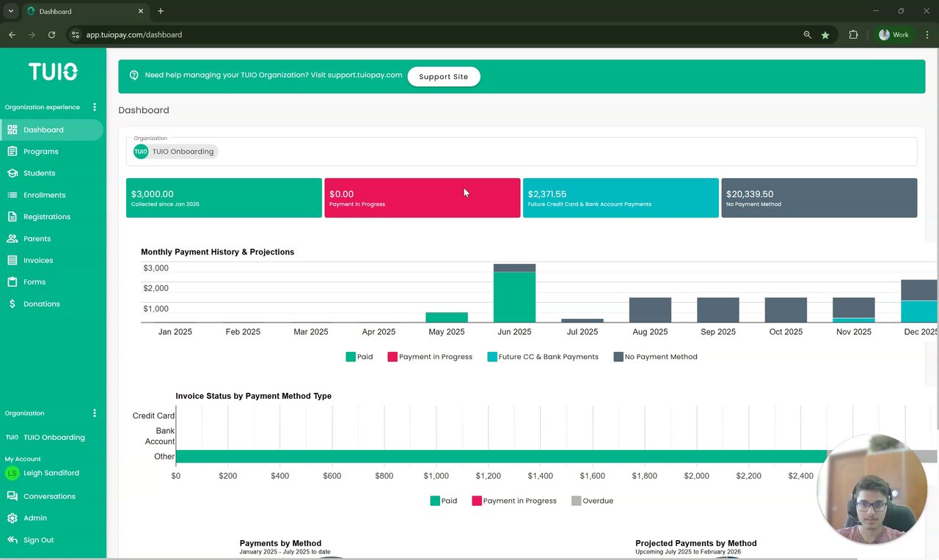
Task: Toggle Payment in Progress in monthly chart legend
Action: pos(430,357)
